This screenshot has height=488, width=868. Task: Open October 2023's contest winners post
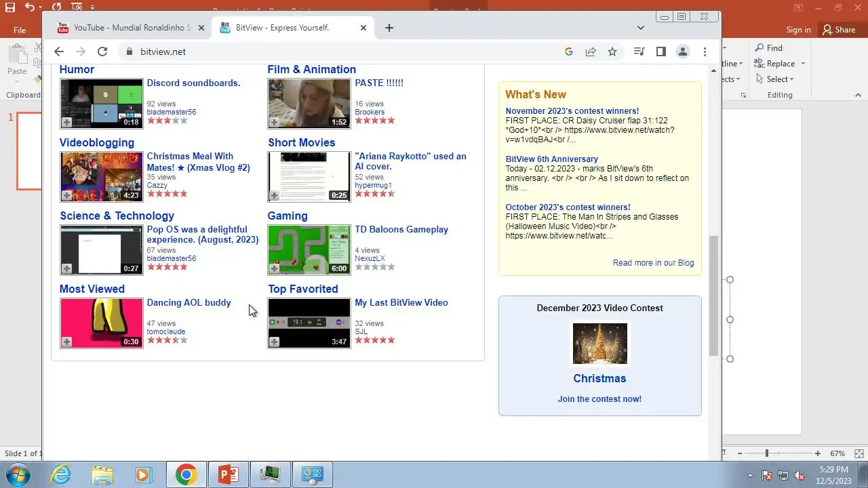tap(568, 207)
